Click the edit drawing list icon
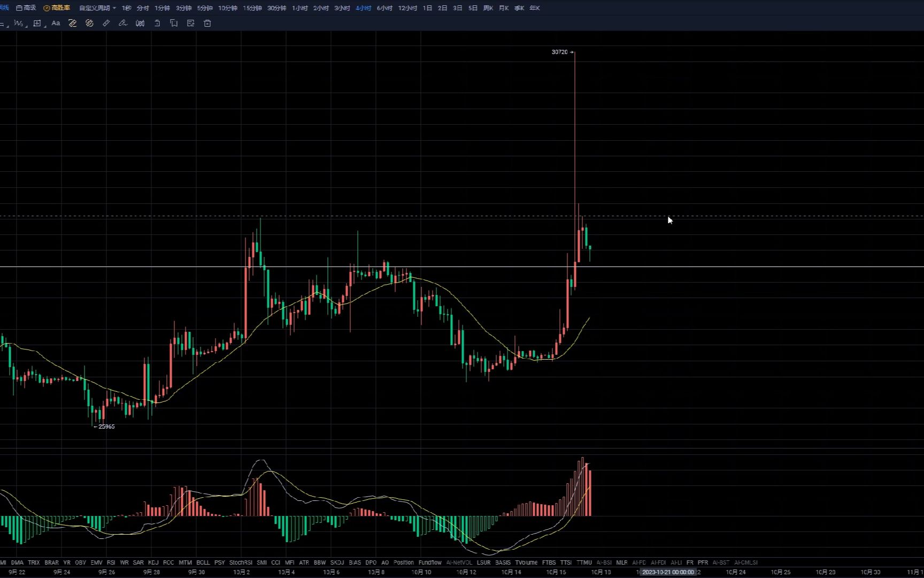Image resolution: width=924 pixels, height=578 pixels. (x=190, y=23)
